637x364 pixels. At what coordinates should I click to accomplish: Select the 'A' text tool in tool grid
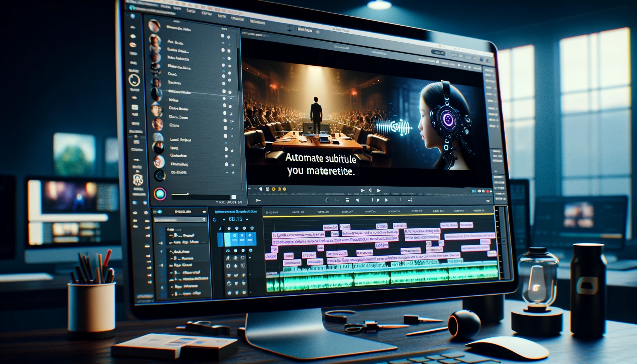[x=228, y=258]
